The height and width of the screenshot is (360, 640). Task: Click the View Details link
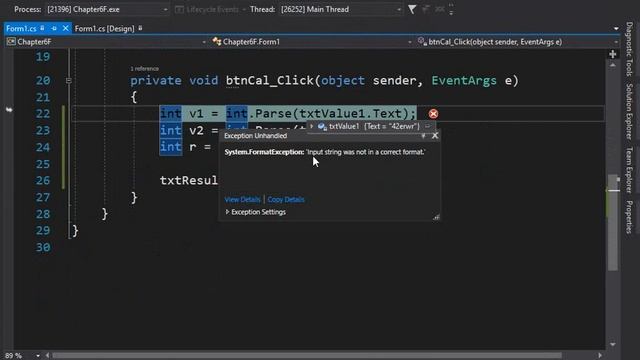point(242,200)
